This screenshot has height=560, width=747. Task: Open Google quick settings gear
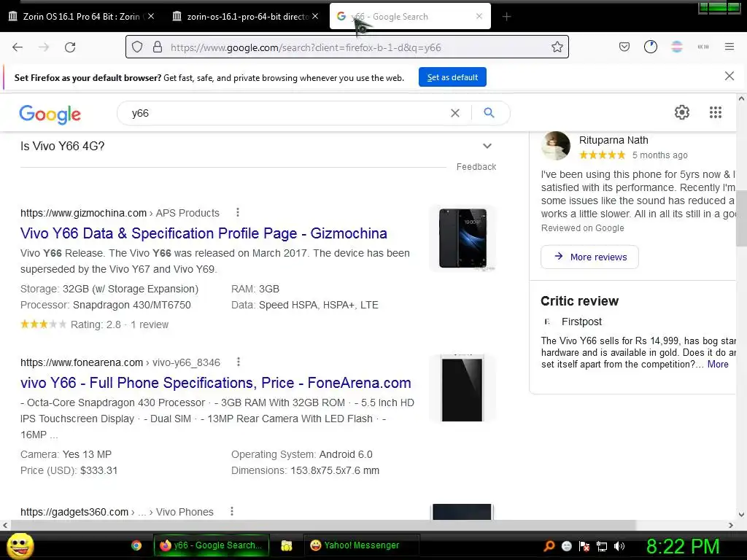click(x=682, y=112)
